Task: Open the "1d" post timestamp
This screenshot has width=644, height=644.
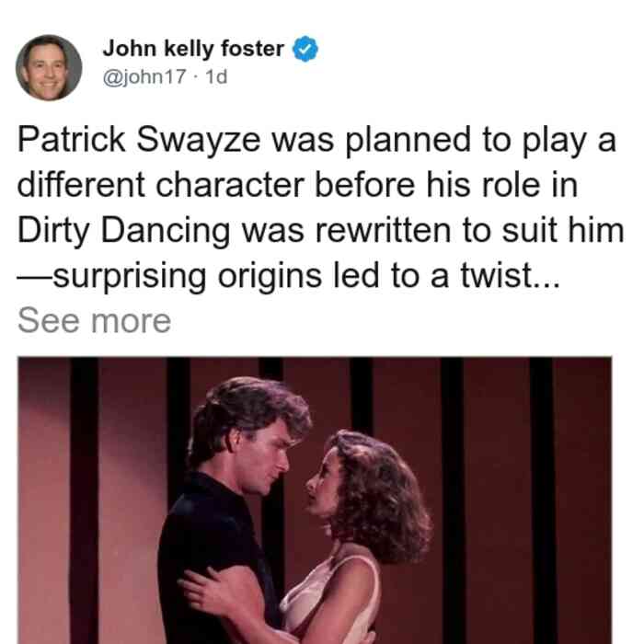Action: point(216,76)
